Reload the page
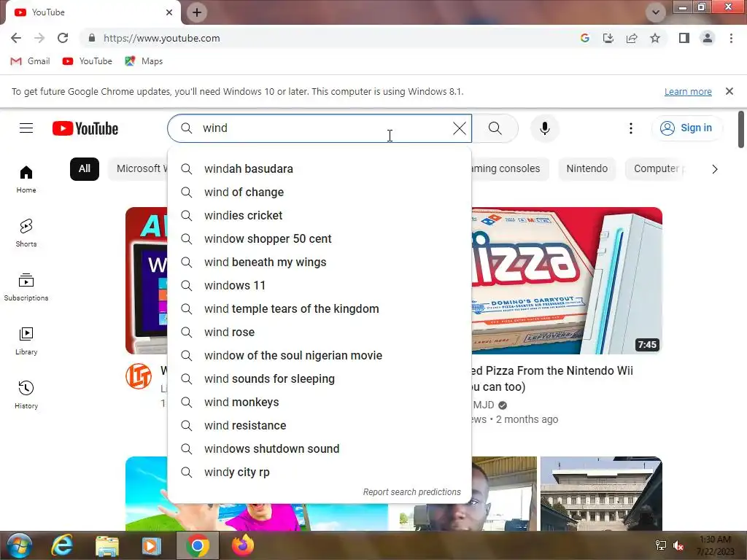747x560 pixels. [63, 38]
